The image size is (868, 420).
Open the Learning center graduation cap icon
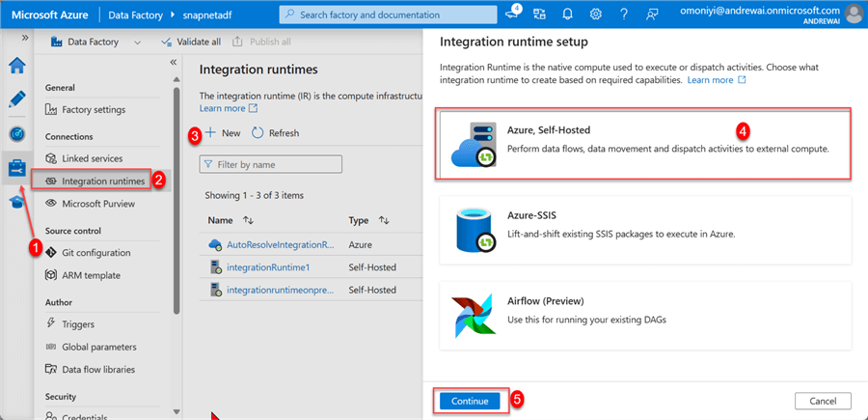(17, 202)
